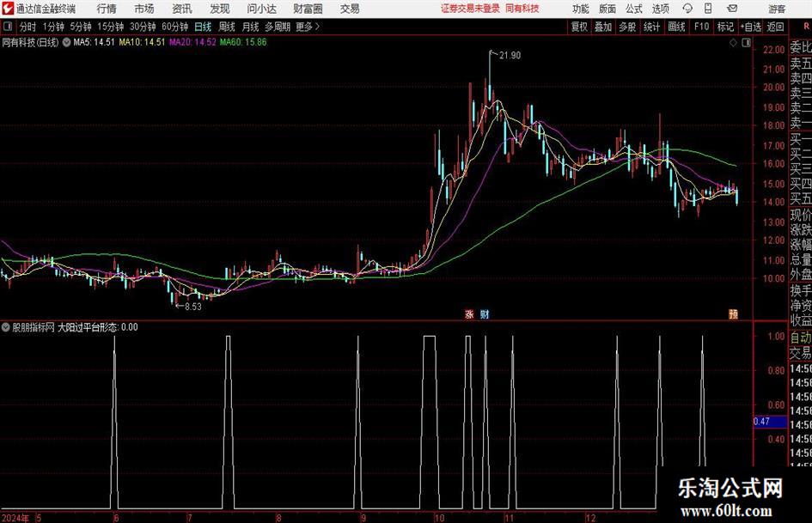This screenshot has width=812, height=523.
Task: Switch to the 30分钟 period tab
Action: coord(143,27)
